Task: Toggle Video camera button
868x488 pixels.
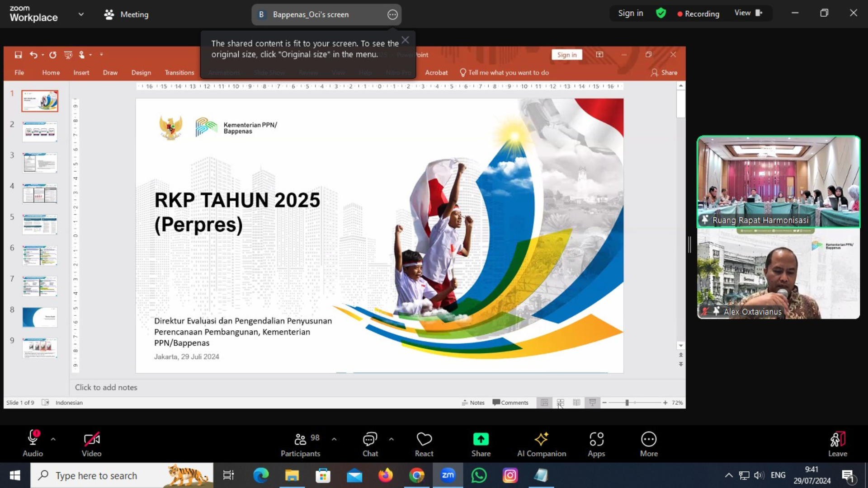Action: 91,444
